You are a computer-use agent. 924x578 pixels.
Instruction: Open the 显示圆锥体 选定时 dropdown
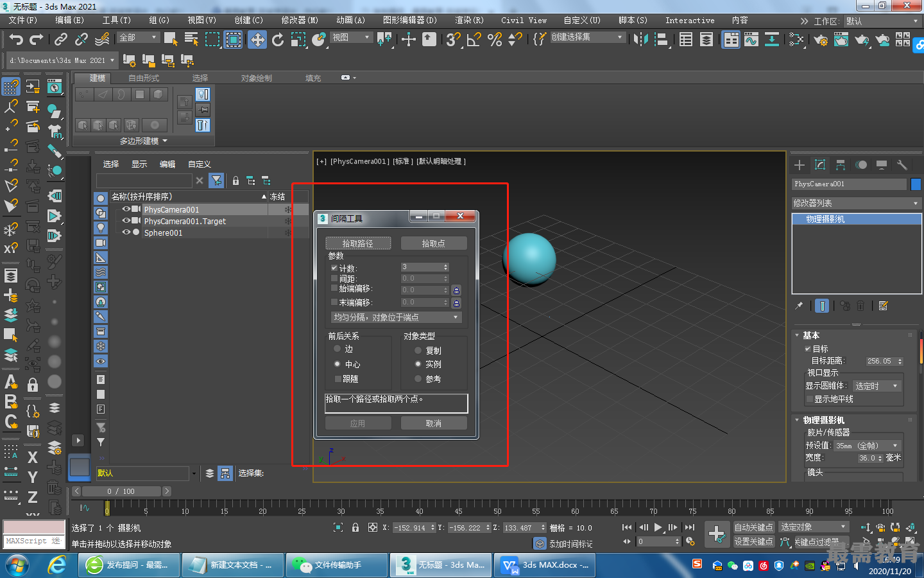[x=877, y=386]
